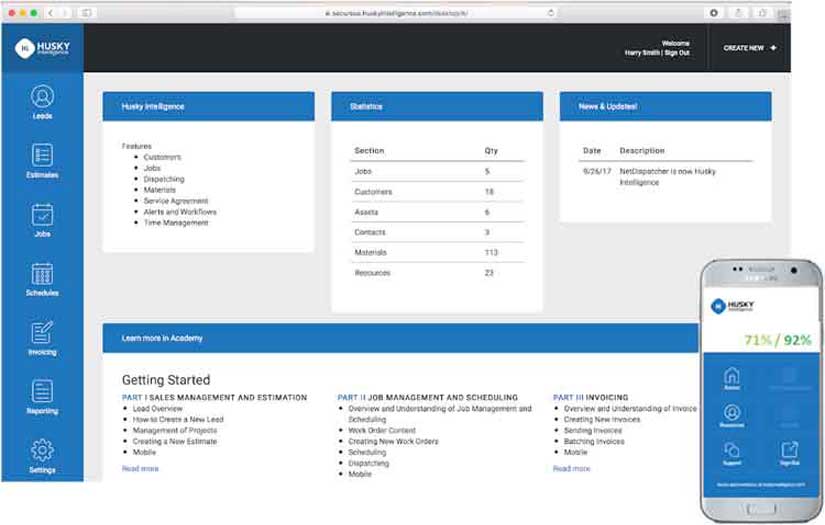
Task: Click Part II Job Management and Scheduling title
Action: (x=427, y=397)
